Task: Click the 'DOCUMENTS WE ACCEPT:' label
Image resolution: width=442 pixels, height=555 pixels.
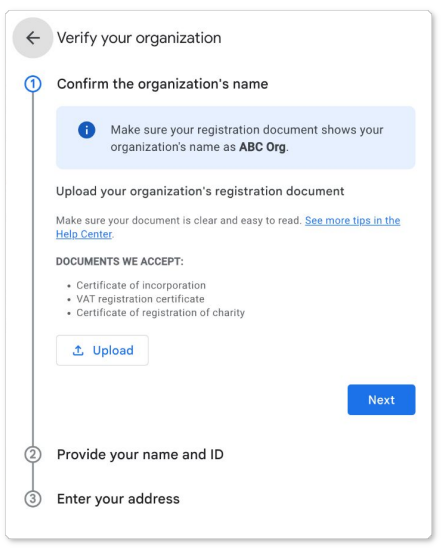Action: (120, 262)
